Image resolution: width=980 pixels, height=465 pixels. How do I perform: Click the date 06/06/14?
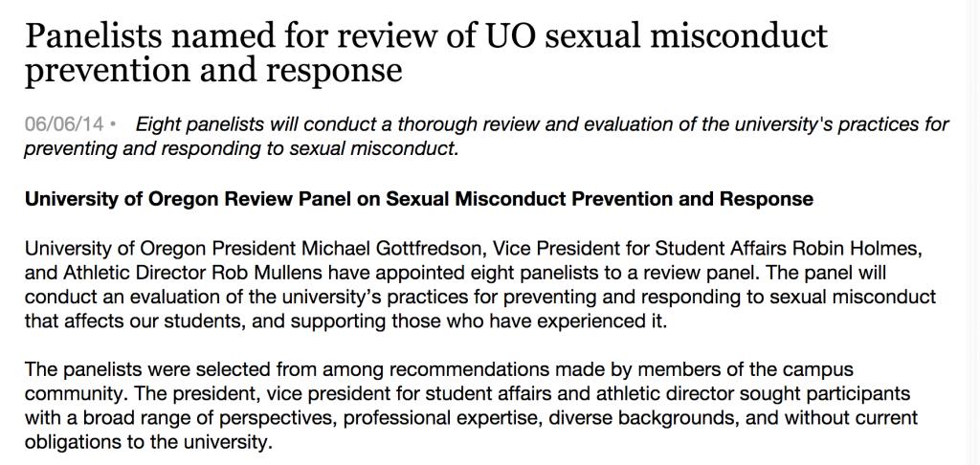[x=64, y=123]
